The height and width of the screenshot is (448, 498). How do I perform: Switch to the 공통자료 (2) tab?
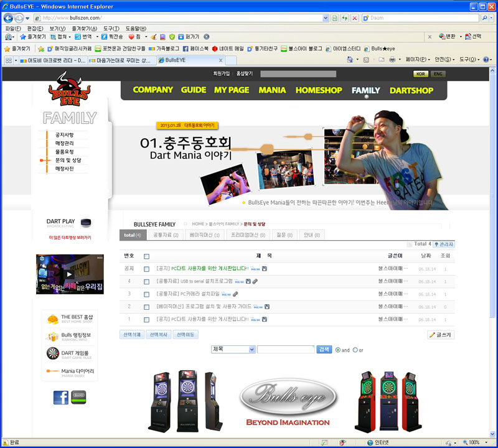(166, 235)
